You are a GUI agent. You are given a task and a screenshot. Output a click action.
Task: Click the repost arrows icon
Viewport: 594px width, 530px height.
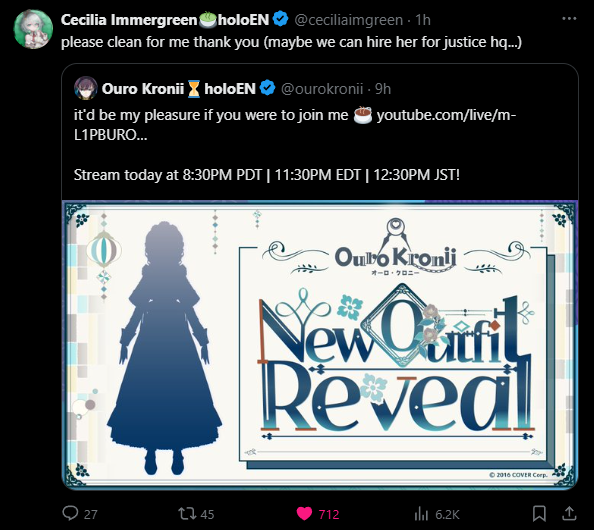click(x=187, y=514)
